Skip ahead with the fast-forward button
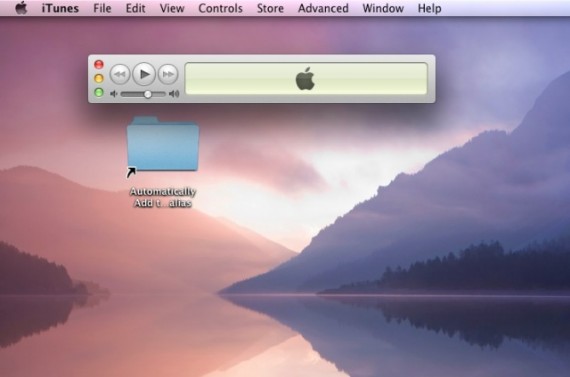Image resolution: width=570 pixels, height=377 pixels. 168,75
